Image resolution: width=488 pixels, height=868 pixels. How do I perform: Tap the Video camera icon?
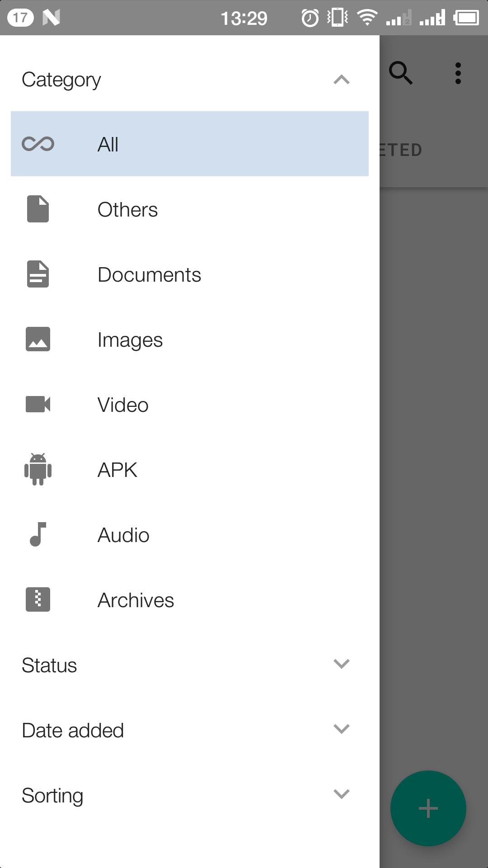38,404
